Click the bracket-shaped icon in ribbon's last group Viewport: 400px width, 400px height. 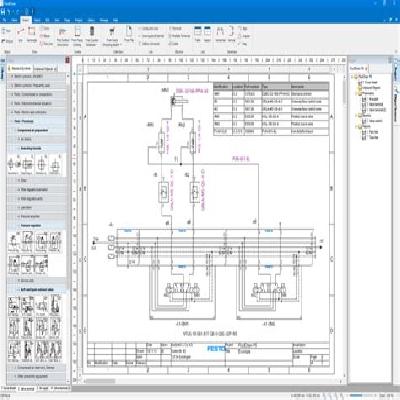(231, 32)
